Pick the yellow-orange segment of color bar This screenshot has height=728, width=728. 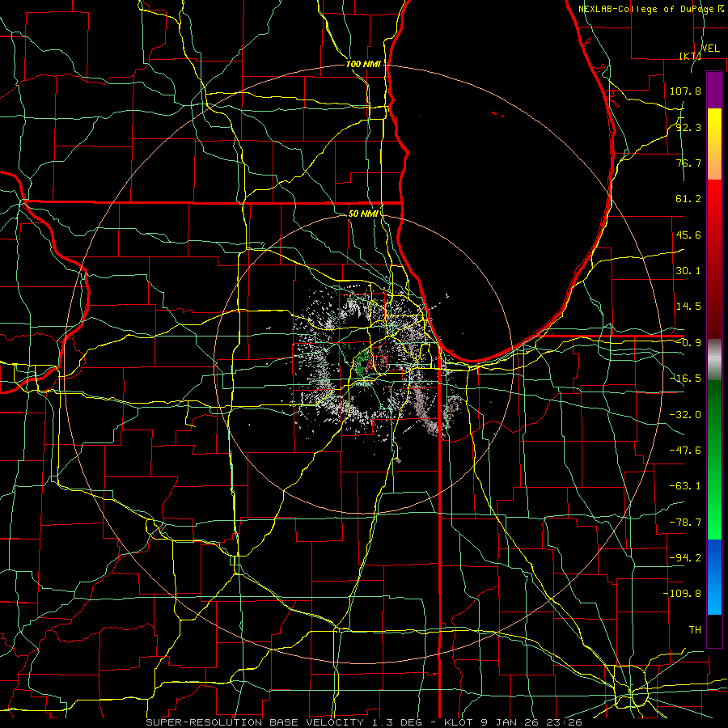(x=714, y=144)
